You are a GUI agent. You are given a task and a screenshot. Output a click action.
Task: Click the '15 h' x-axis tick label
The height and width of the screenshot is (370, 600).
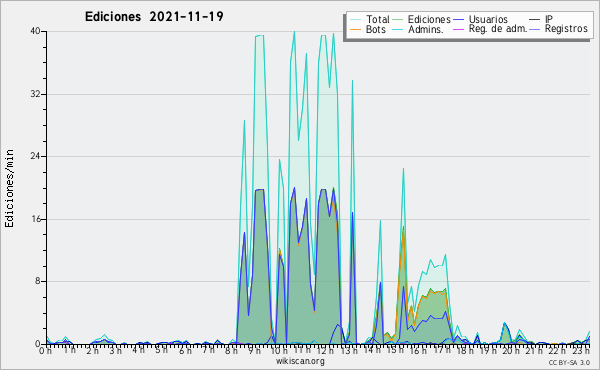point(395,350)
